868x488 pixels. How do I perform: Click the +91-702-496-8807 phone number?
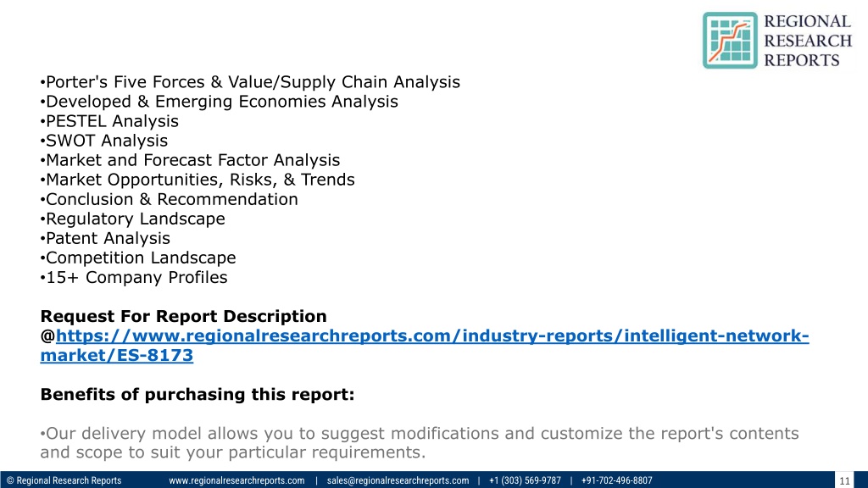(x=617, y=480)
